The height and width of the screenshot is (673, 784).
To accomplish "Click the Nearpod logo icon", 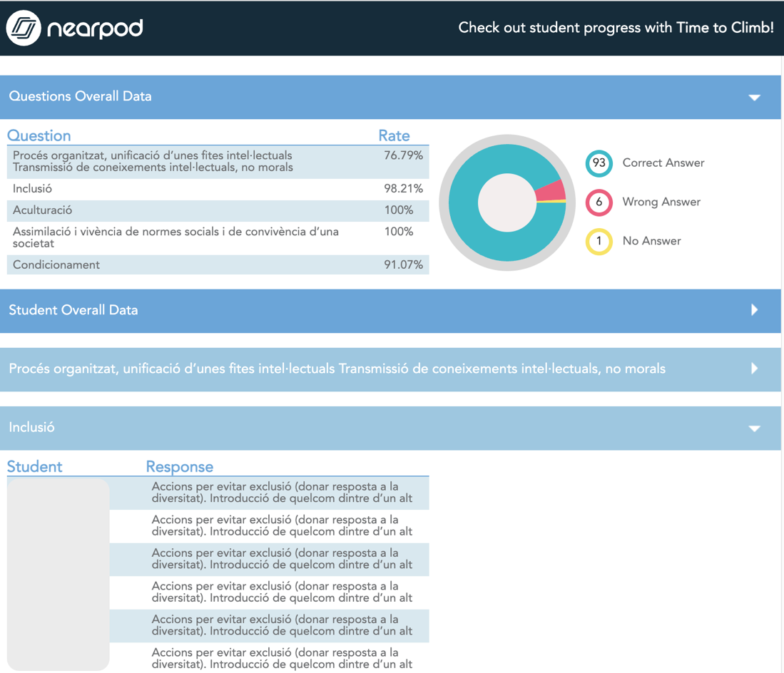I will pos(24,29).
